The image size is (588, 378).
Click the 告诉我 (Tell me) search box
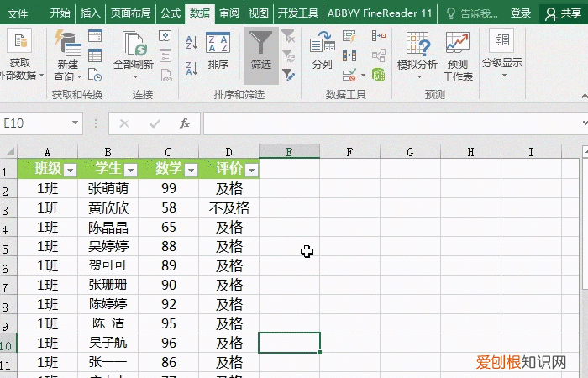pos(472,13)
